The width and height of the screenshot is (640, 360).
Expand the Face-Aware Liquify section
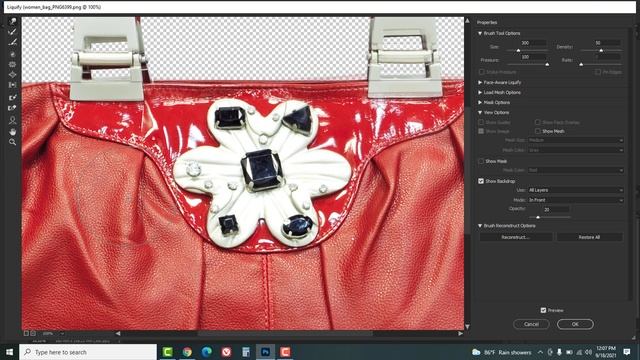click(x=480, y=82)
